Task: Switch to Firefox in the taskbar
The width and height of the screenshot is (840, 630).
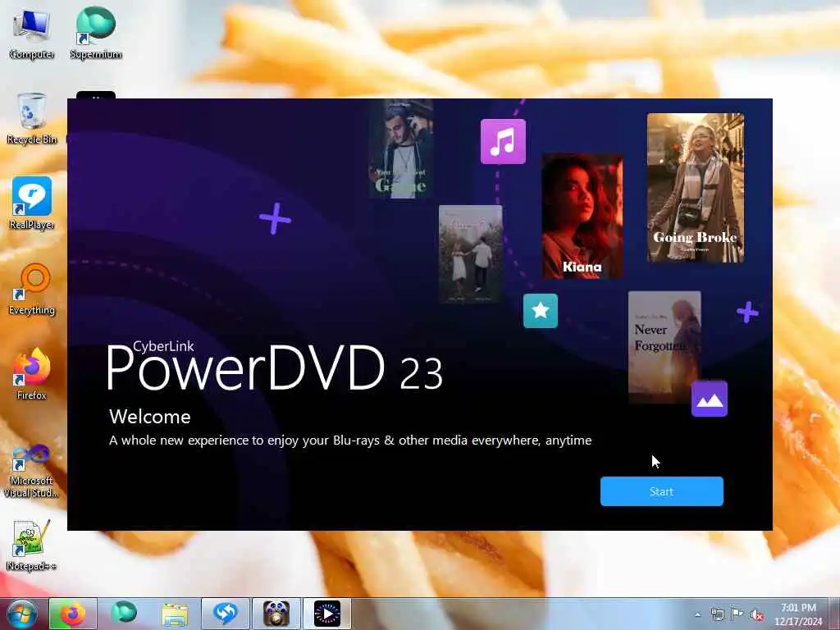Action: [x=73, y=614]
